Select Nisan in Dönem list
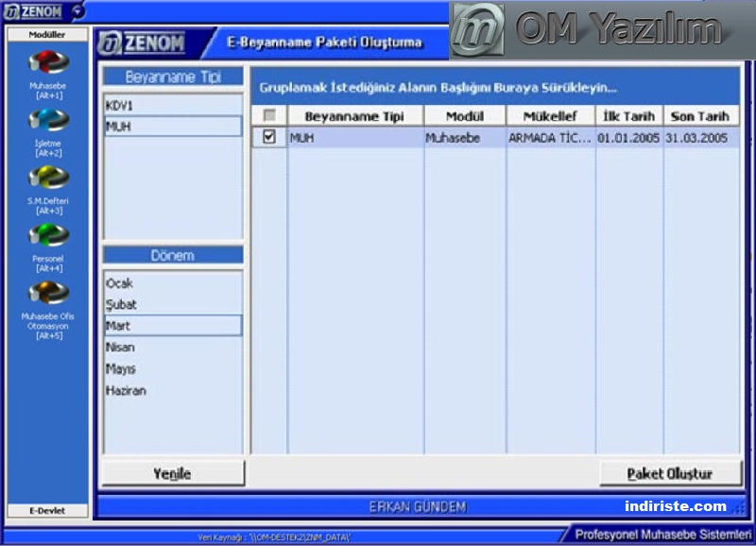The width and height of the screenshot is (756, 546). click(x=173, y=348)
